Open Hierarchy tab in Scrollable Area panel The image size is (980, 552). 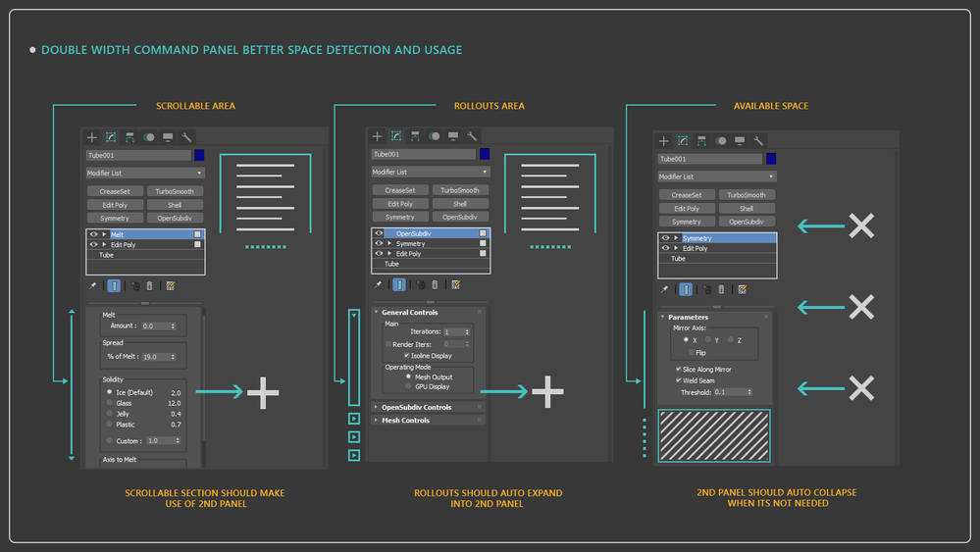click(x=130, y=137)
